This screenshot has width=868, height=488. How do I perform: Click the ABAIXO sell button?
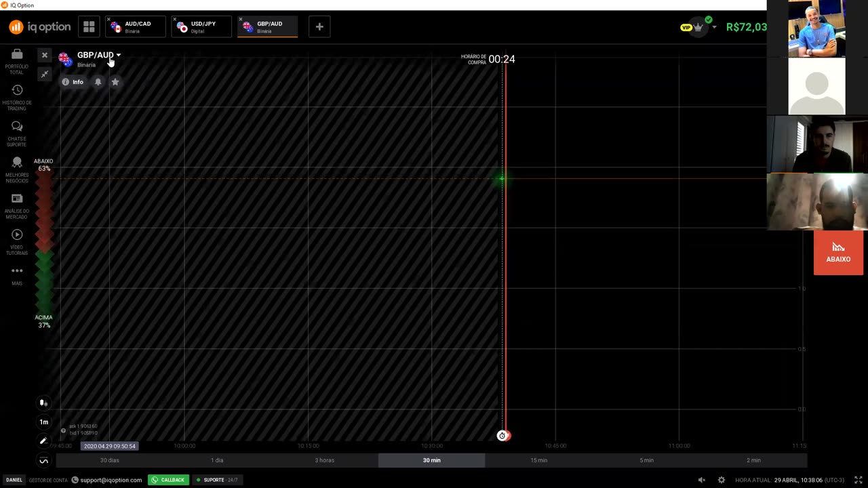(838, 253)
